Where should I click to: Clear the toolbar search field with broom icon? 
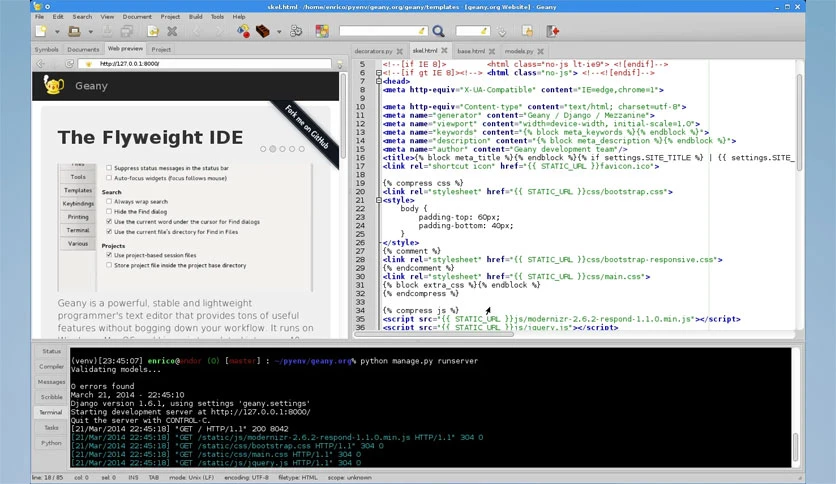422,31
